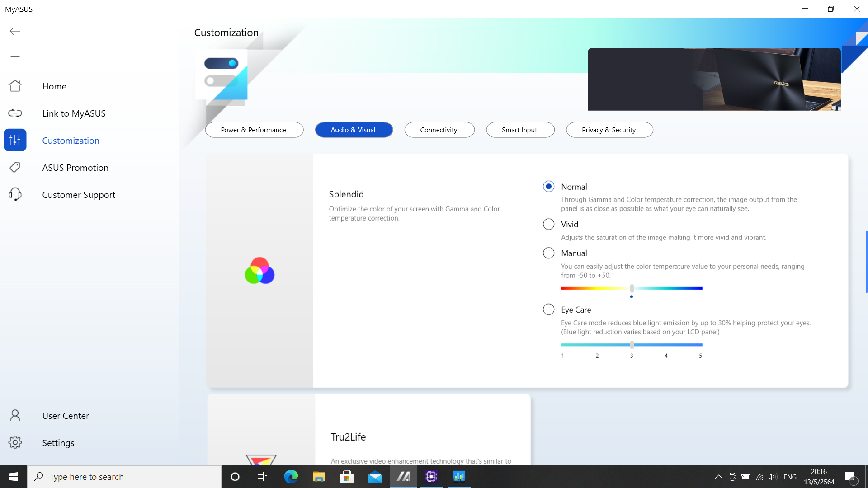
Task: Click the ASUS laptop banner image
Action: pos(714,79)
